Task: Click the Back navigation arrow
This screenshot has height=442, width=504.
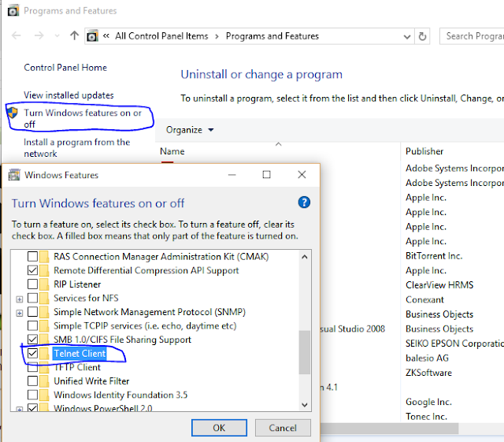Action: point(16,35)
